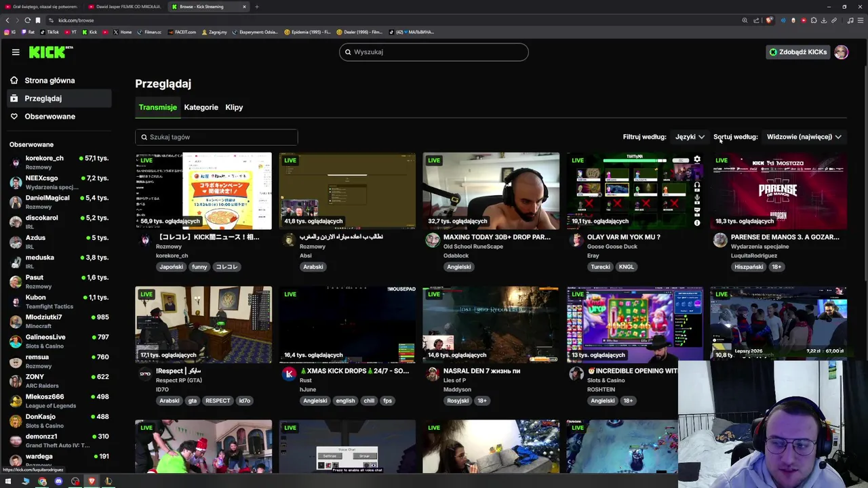Image resolution: width=868 pixels, height=488 pixels.
Task: Click the Turecki tag
Action: click(x=600, y=267)
